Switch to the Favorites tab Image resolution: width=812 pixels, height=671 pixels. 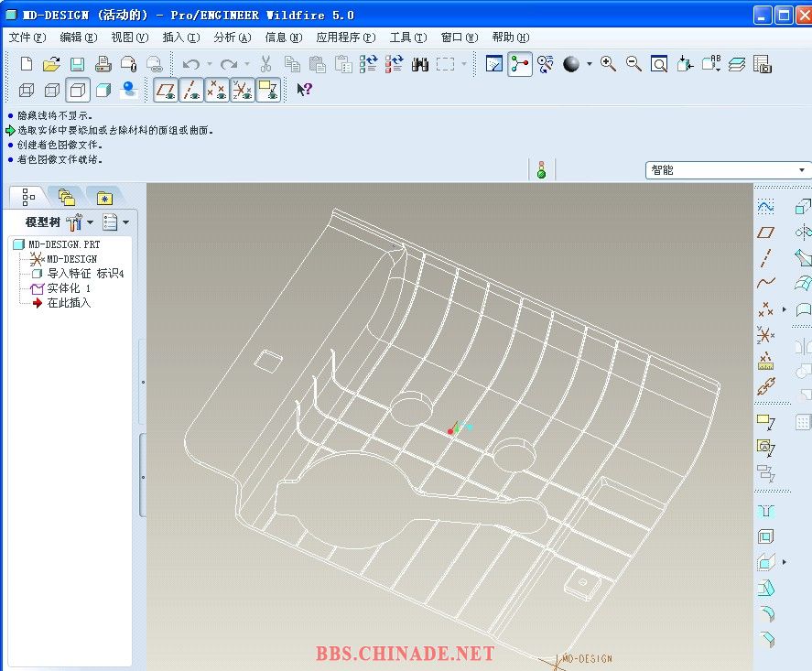point(103,197)
